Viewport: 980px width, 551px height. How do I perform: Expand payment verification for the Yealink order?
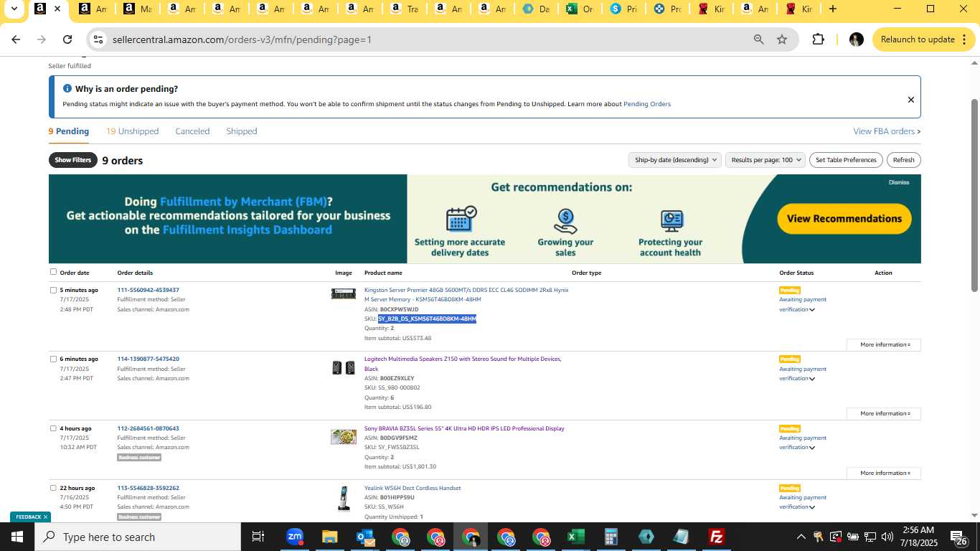coord(812,507)
